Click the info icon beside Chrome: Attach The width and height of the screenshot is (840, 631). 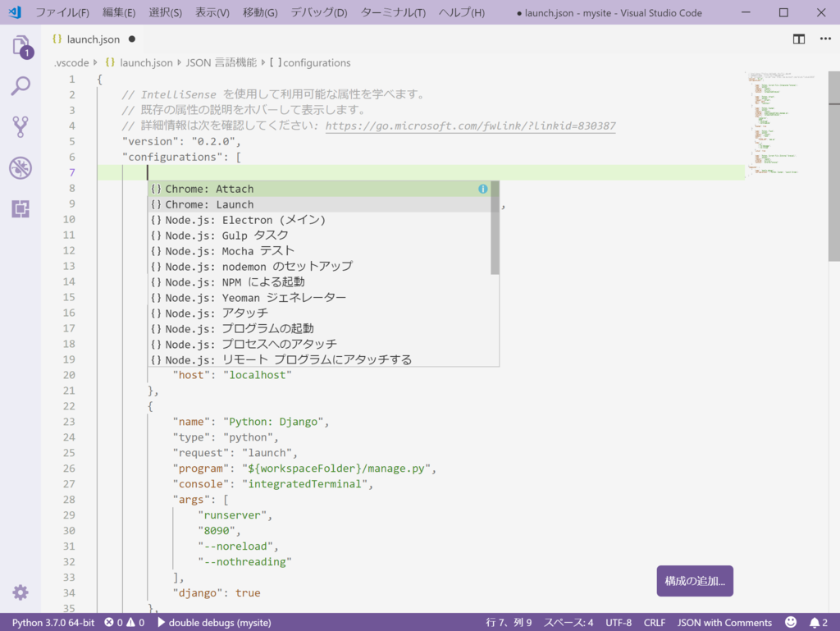tap(482, 189)
